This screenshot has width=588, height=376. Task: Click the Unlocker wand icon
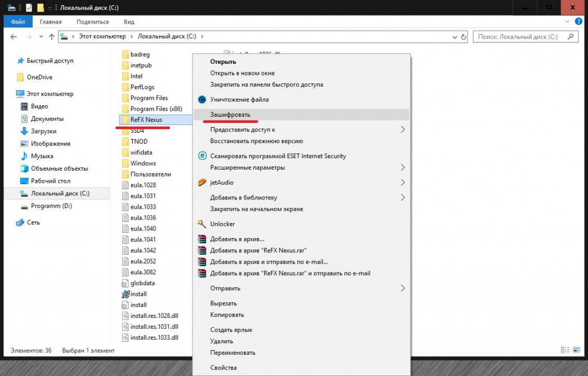202,224
